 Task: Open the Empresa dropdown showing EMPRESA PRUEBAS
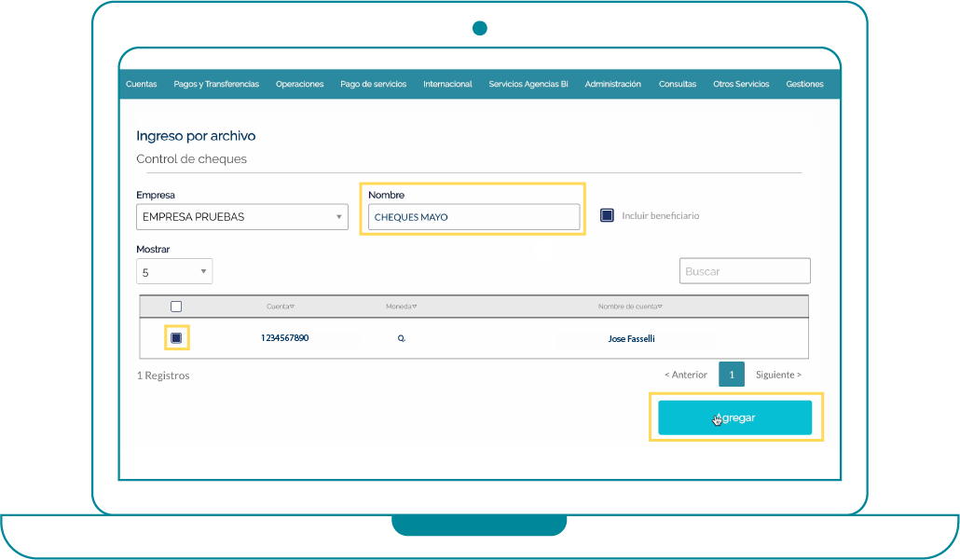pyautogui.click(x=241, y=217)
